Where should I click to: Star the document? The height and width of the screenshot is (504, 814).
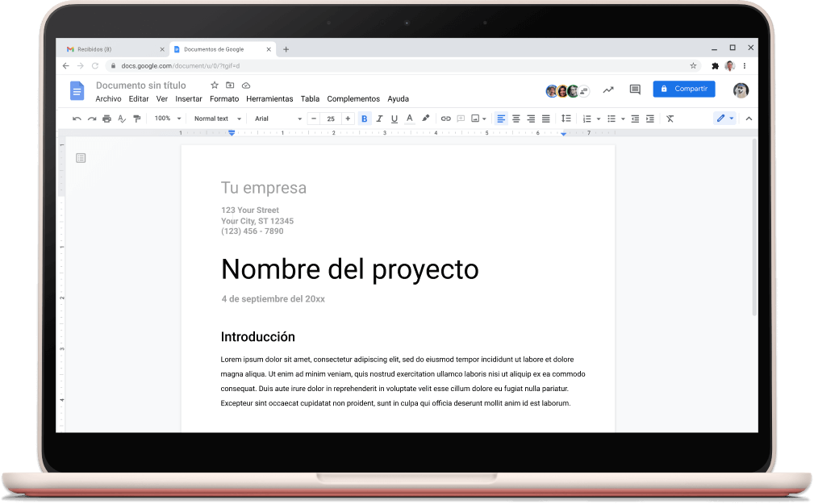click(x=215, y=85)
